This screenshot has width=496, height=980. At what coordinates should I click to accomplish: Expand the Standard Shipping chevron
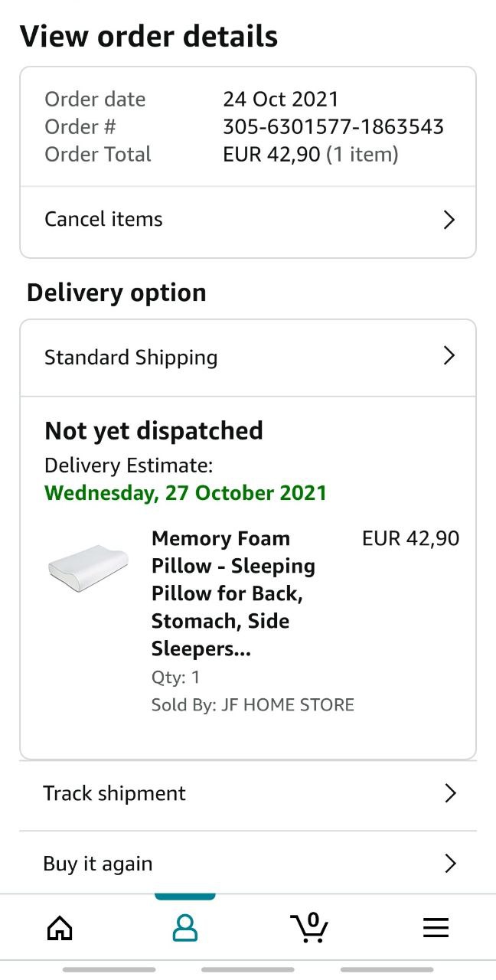449,356
